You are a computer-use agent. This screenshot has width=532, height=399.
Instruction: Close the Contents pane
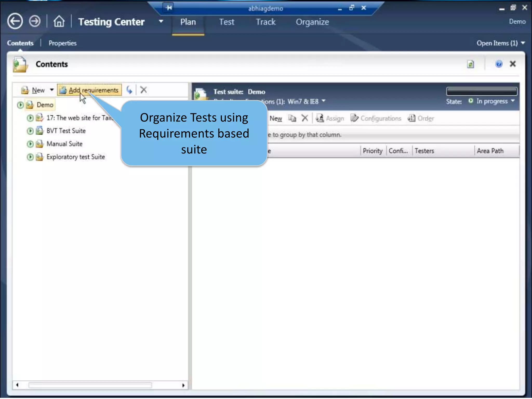513,64
